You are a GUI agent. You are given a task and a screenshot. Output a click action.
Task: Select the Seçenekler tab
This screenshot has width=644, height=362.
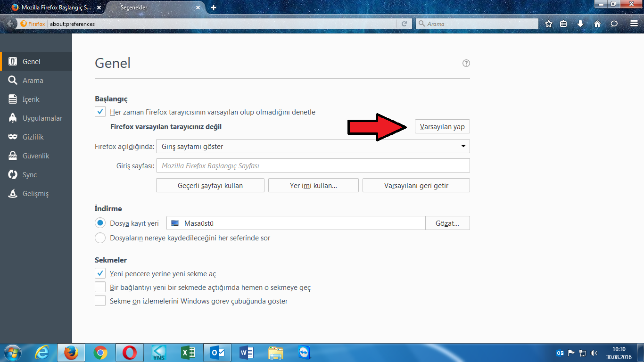click(155, 8)
